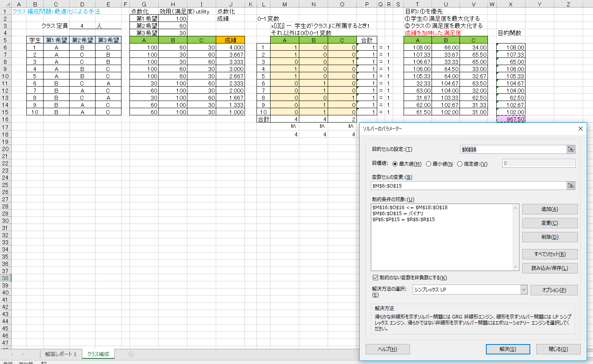Click the 削除(D) button
This screenshot has height=364, width=593.
[x=550, y=237]
